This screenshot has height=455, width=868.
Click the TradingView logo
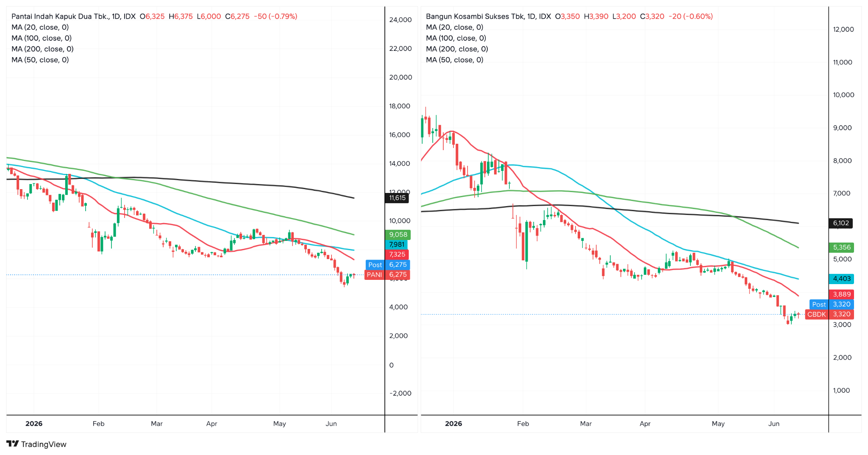tap(36, 444)
